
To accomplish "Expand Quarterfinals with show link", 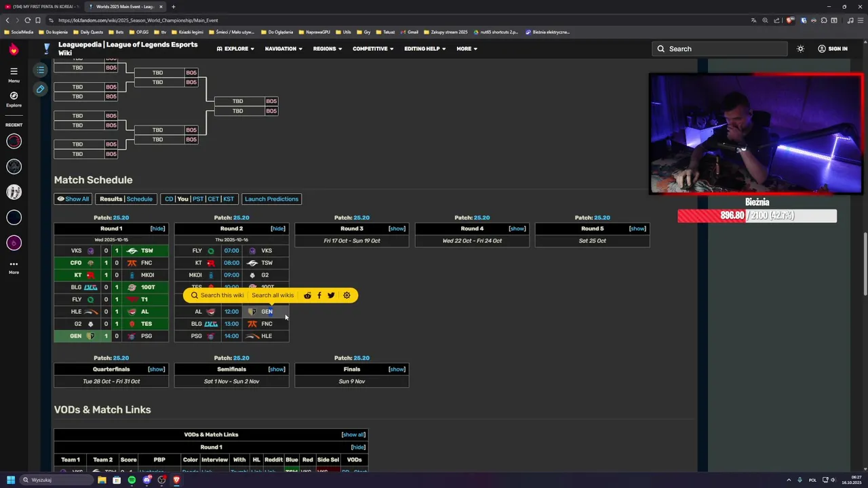I will (x=156, y=369).
